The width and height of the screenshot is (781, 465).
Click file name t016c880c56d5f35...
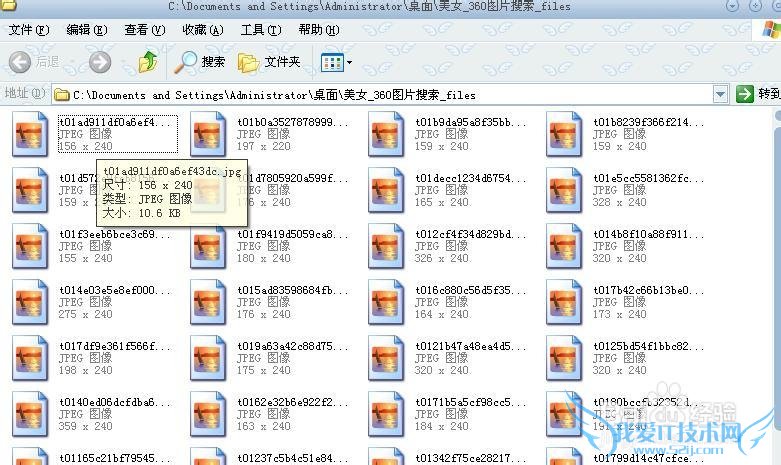tap(471, 290)
